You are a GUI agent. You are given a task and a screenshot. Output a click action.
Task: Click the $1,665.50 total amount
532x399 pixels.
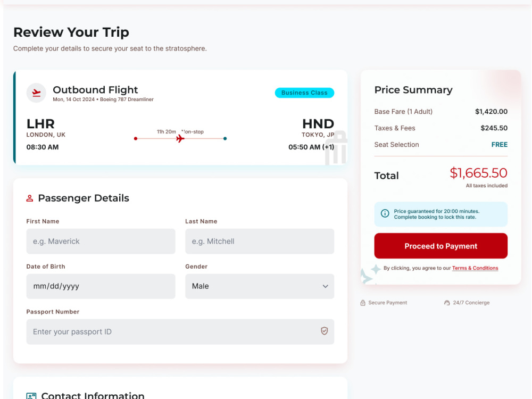478,173
